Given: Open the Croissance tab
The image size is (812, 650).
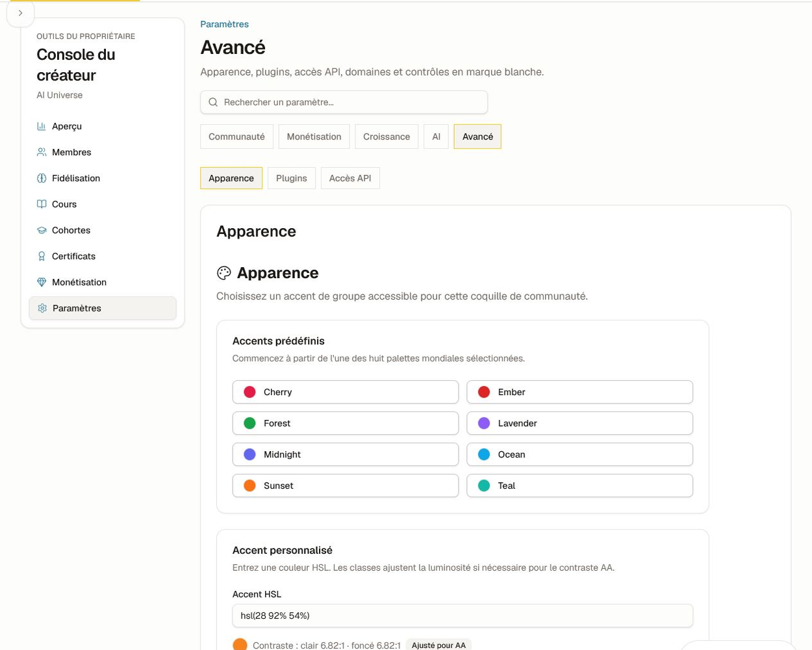Looking at the screenshot, I should click(387, 136).
